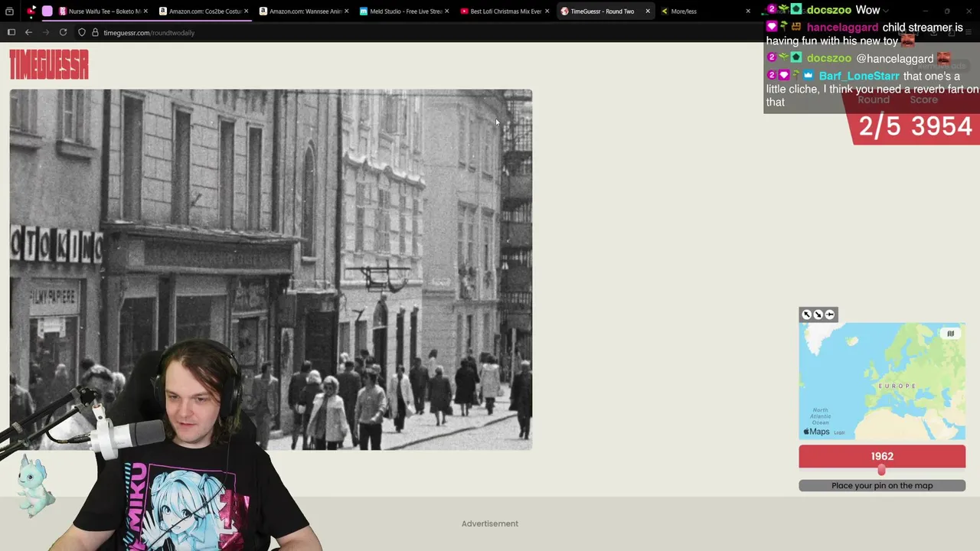Close the Best Lofi Christmas Mix tab
980x551 pixels.
point(547,11)
